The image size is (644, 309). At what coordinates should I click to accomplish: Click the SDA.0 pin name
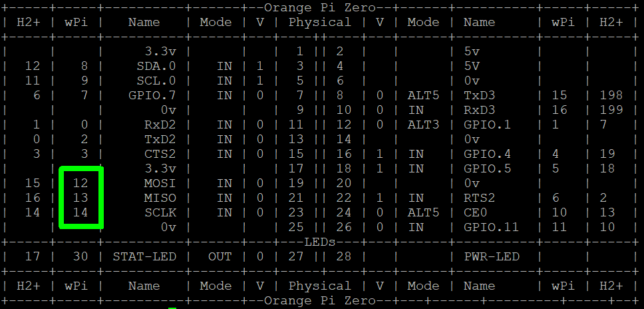(x=156, y=66)
